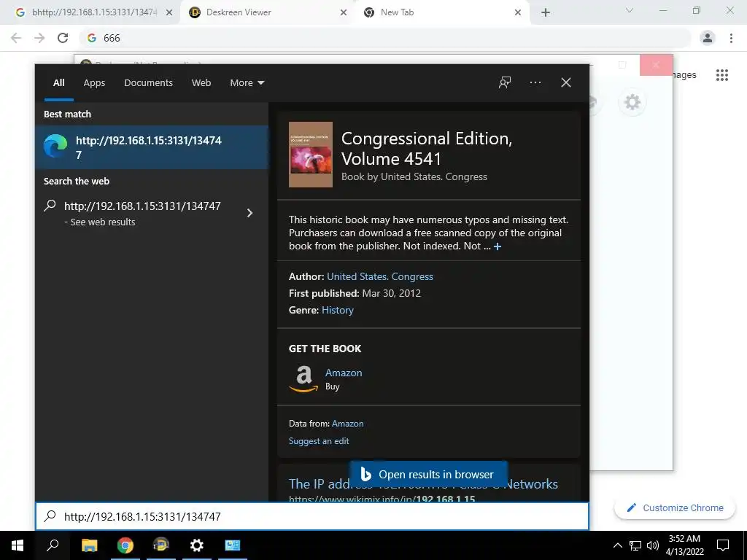Click Customize Chrome button
Image resolution: width=747 pixels, height=560 pixels.
[x=675, y=507]
